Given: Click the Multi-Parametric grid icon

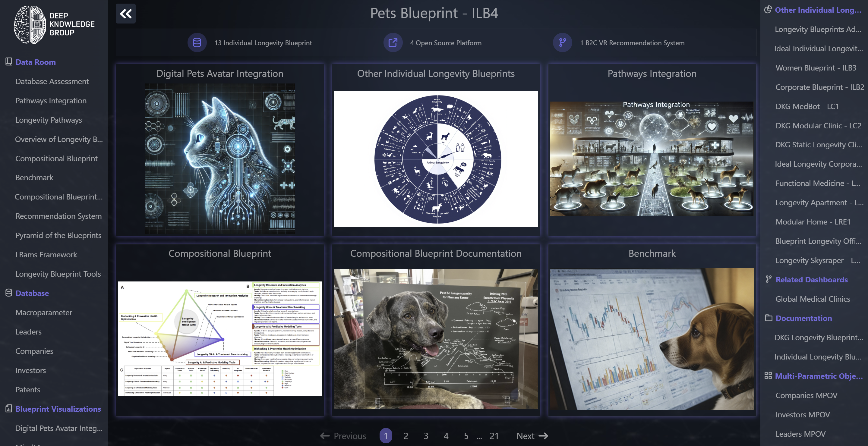Looking at the screenshot, I should point(768,375).
